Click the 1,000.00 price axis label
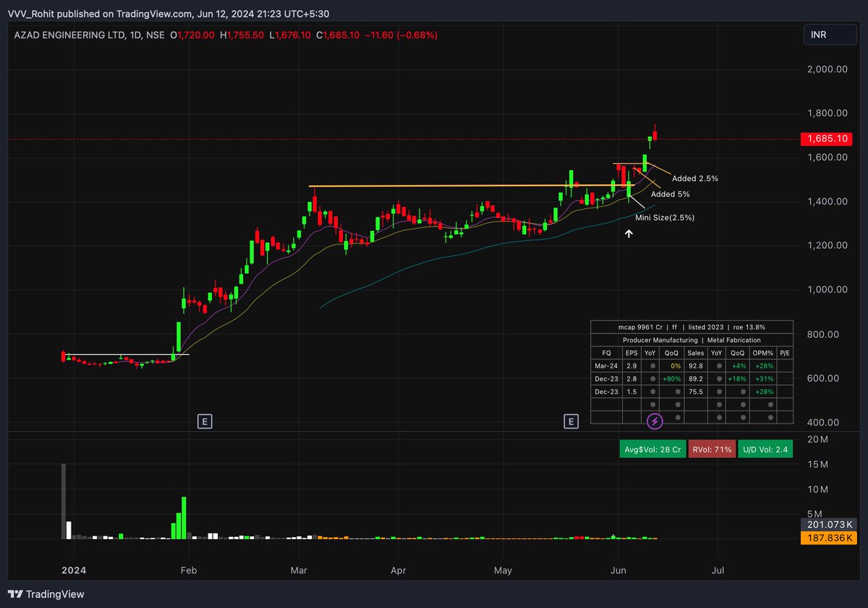This screenshot has width=868, height=608. [827, 290]
